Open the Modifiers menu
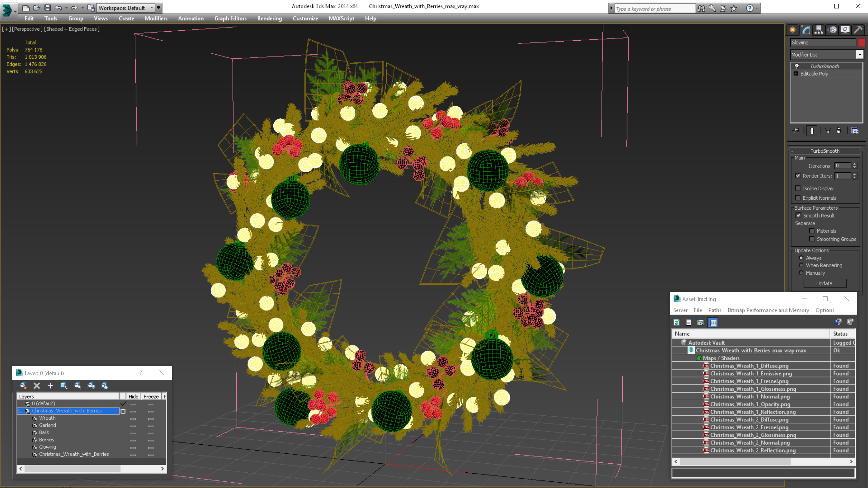Screen dimensions: 868x488 (x=156, y=18)
